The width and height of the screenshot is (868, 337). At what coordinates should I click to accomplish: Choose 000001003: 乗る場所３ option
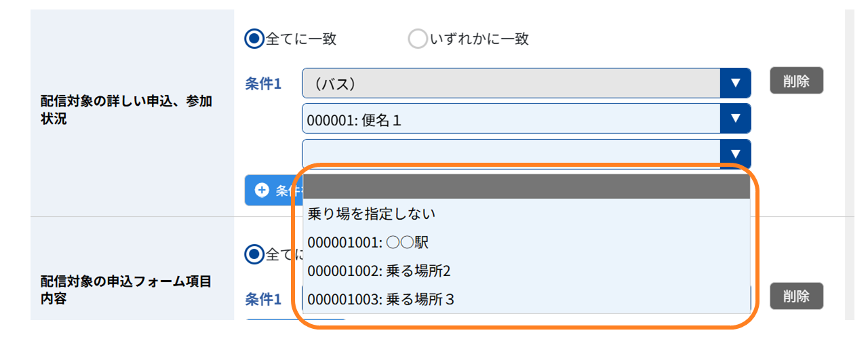tap(526, 298)
